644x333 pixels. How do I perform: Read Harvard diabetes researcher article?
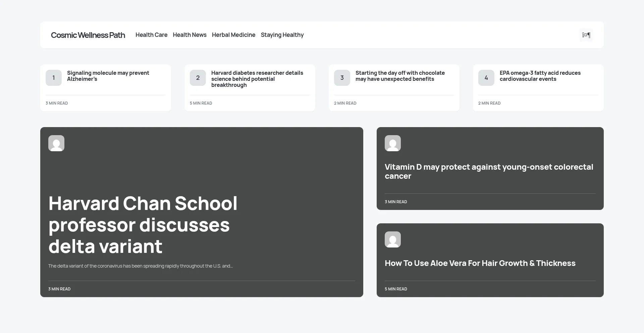(x=257, y=79)
